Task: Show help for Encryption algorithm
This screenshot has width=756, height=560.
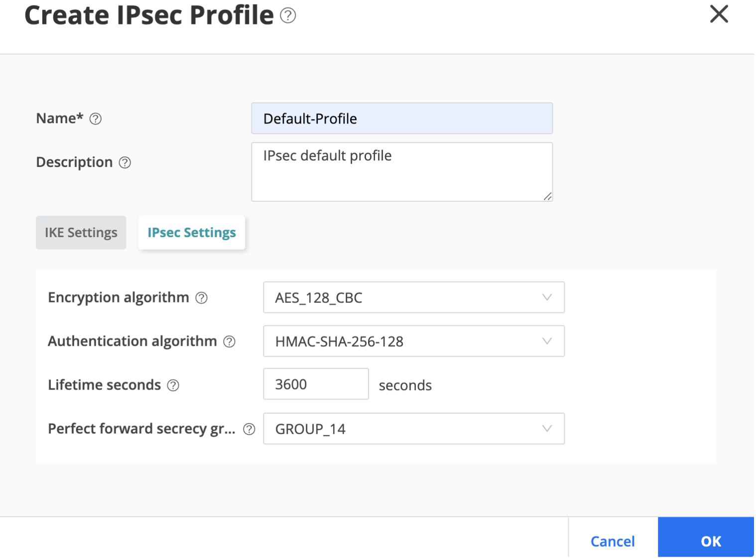Action: coord(201,298)
